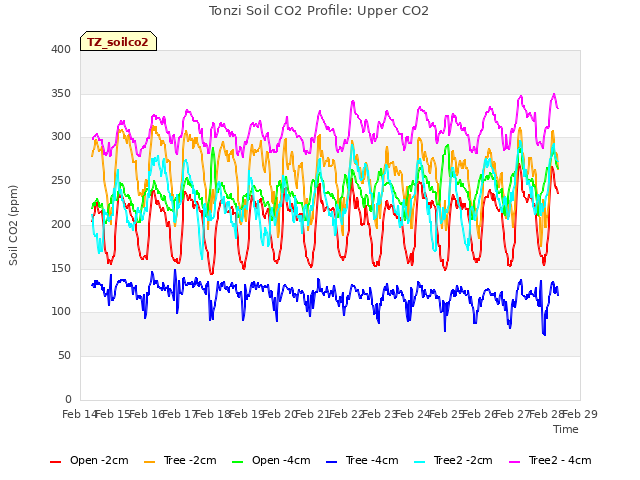Click the magenta Tree2 - 4cm legend swatch
The image size is (640, 480).
click(x=515, y=462)
